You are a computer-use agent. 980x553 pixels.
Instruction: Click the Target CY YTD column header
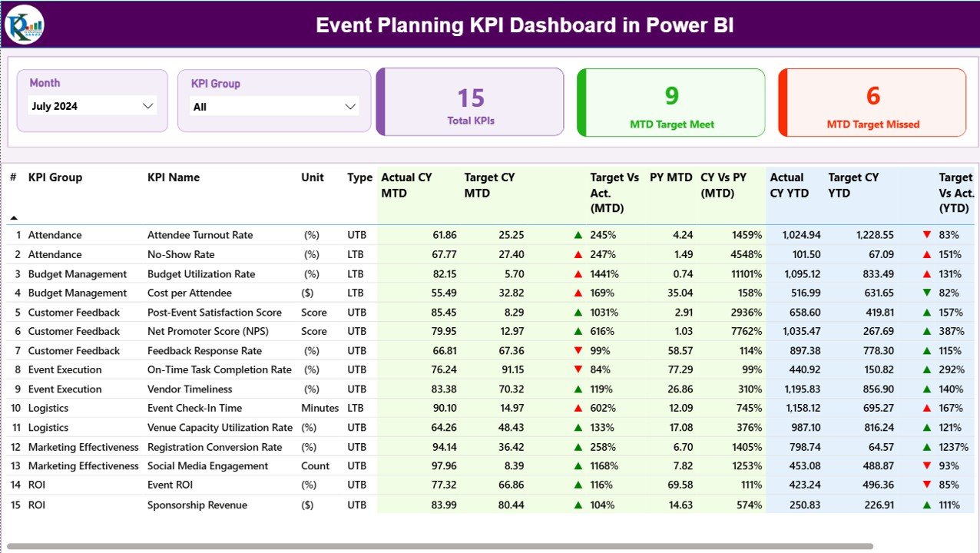853,185
